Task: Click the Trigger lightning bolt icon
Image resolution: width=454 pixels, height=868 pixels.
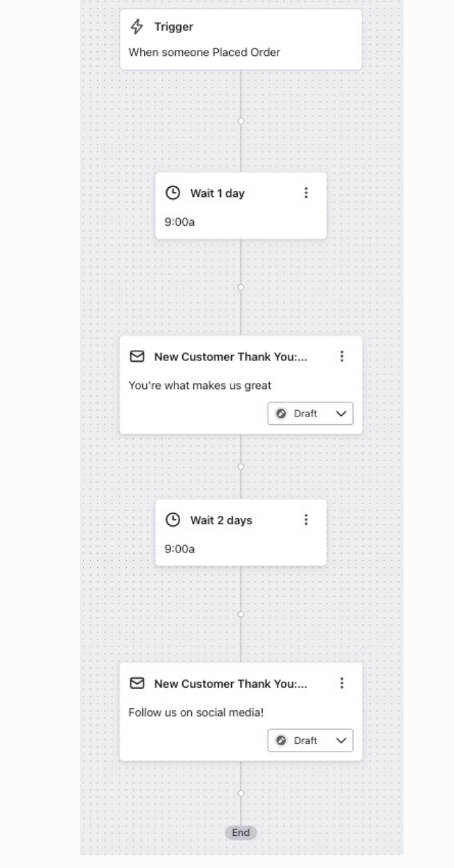Action: (137, 27)
